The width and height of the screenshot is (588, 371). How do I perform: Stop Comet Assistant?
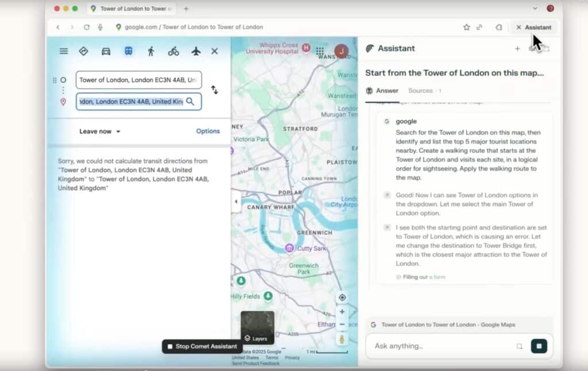202,346
